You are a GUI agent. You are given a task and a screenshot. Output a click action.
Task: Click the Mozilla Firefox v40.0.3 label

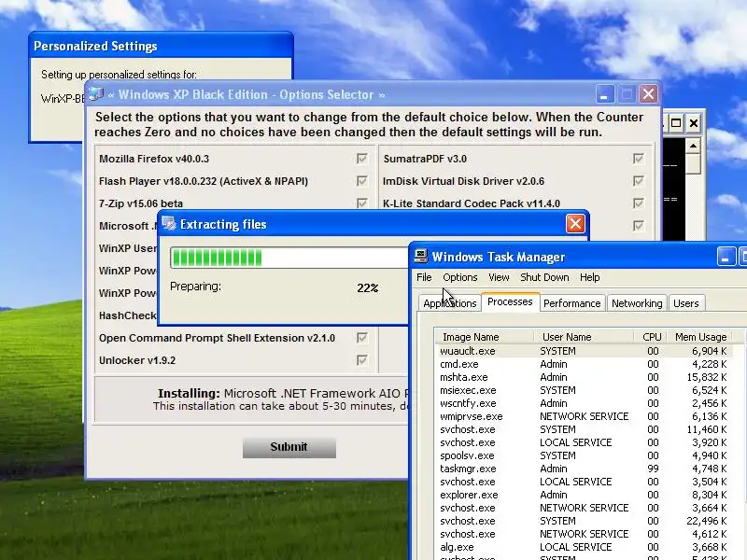[x=154, y=159]
